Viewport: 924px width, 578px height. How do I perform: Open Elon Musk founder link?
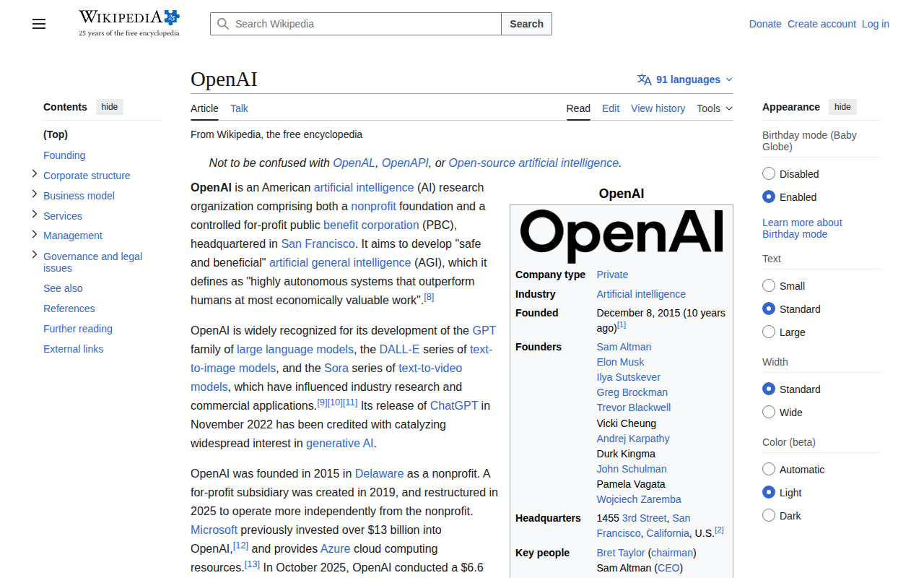tap(620, 362)
